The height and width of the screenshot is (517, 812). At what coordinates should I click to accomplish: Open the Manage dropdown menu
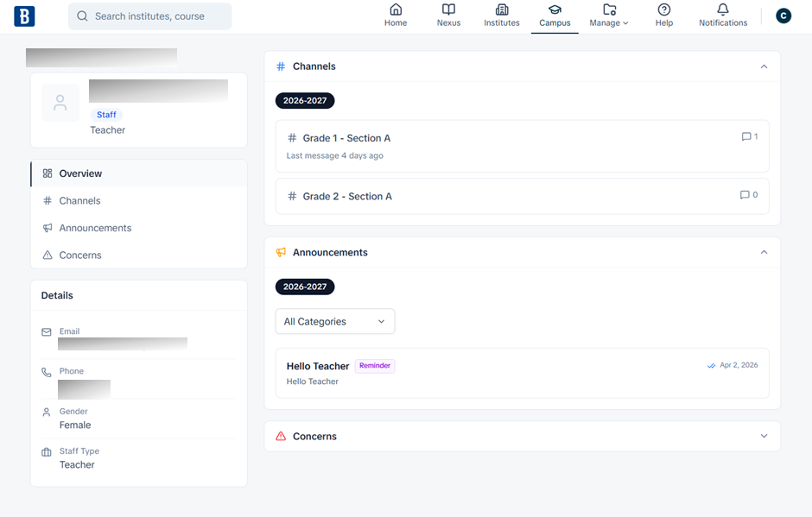click(609, 16)
